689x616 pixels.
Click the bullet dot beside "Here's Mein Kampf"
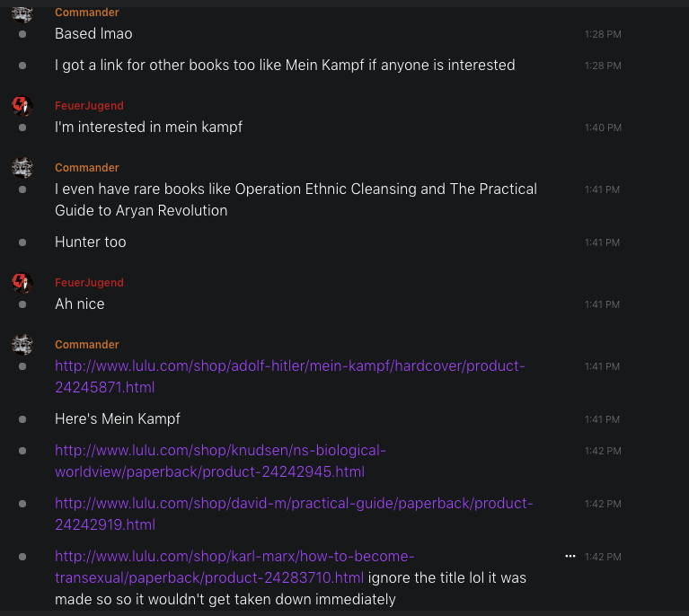(x=22, y=419)
